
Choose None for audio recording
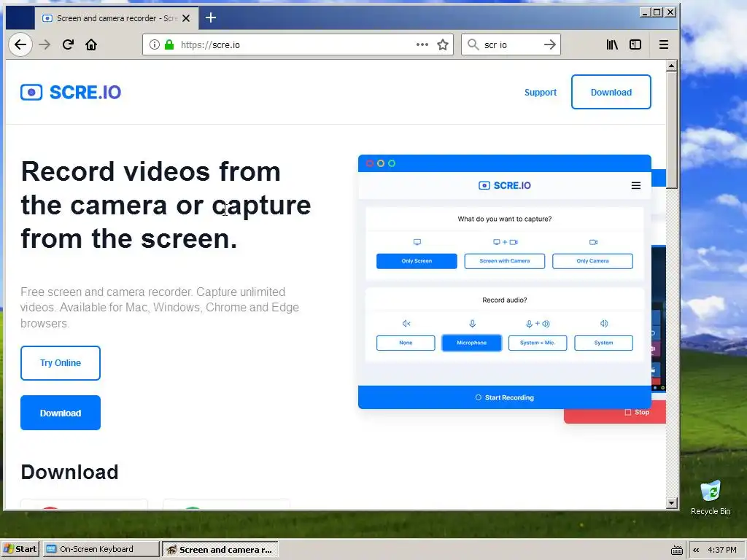pos(406,343)
